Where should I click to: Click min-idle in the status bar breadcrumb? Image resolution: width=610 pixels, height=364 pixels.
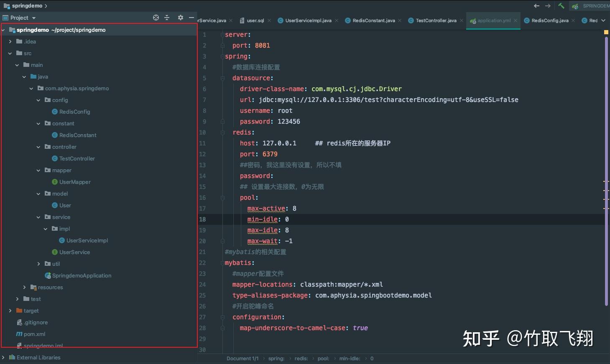click(350, 358)
